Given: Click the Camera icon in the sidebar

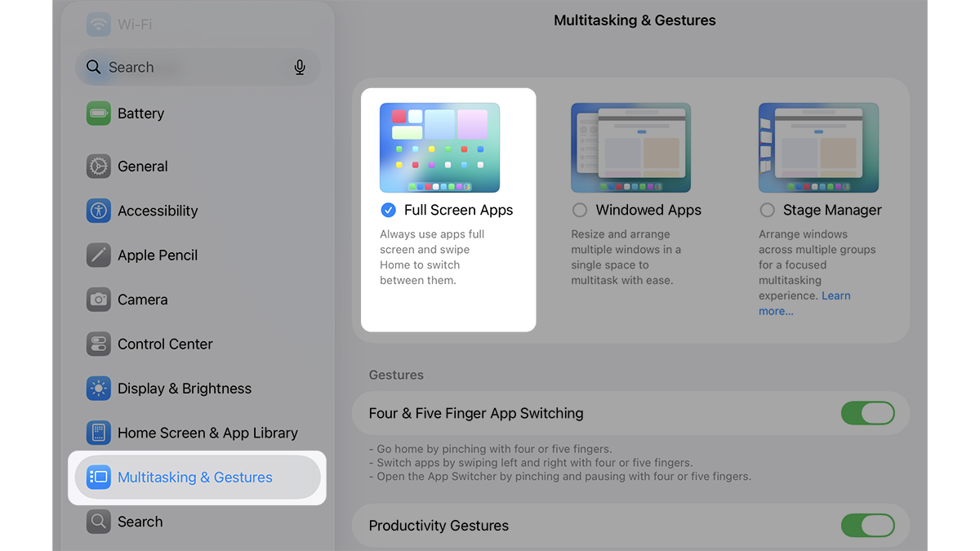Looking at the screenshot, I should pyautogui.click(x=99, y=300).
